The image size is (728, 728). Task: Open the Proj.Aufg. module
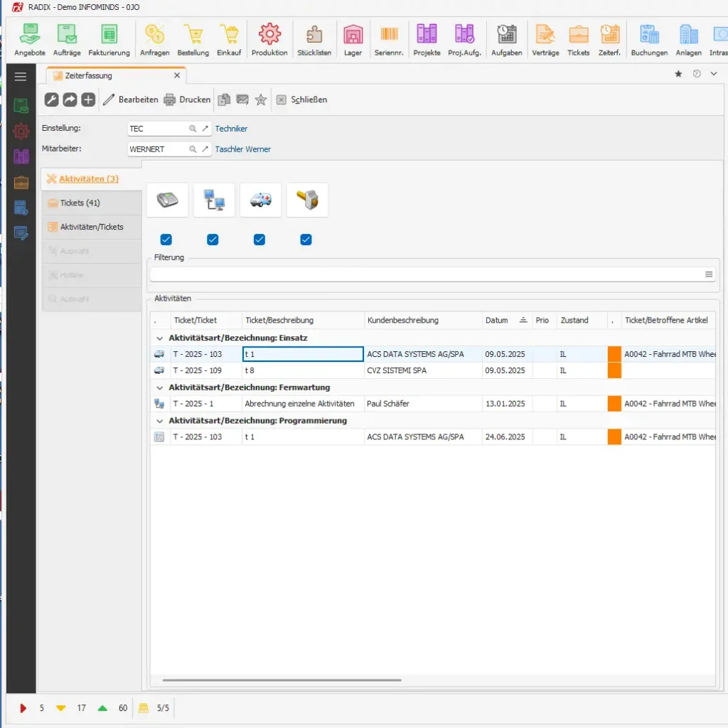(x=464, y=40)
